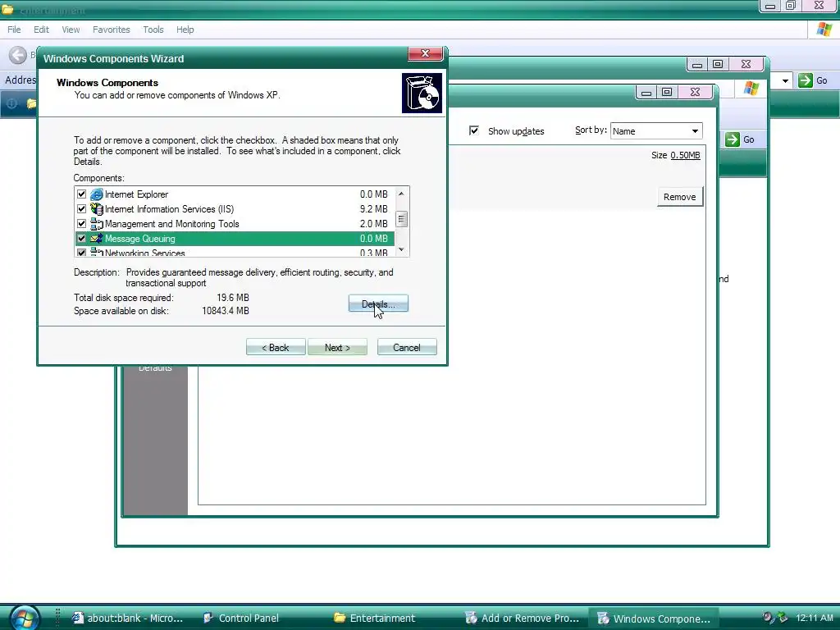
Task: Click the Next > button in wizard
Action: click(x=337, y=347)
